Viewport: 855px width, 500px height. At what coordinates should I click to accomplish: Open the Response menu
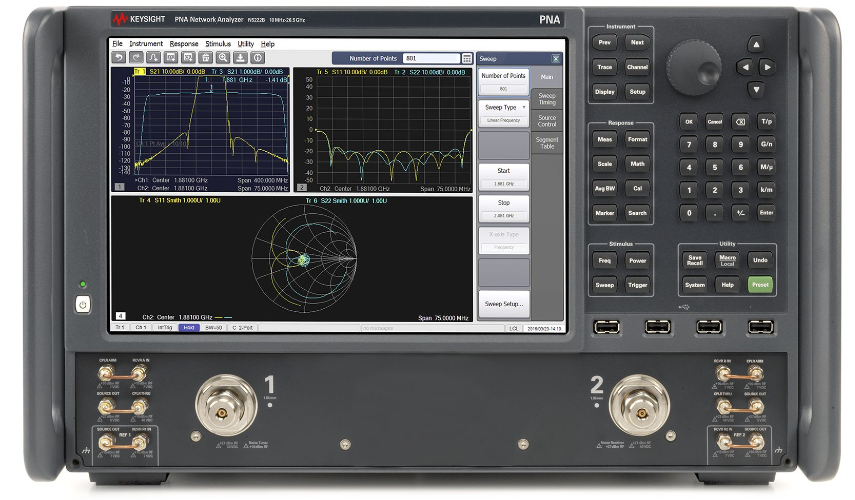click(184, 44)
